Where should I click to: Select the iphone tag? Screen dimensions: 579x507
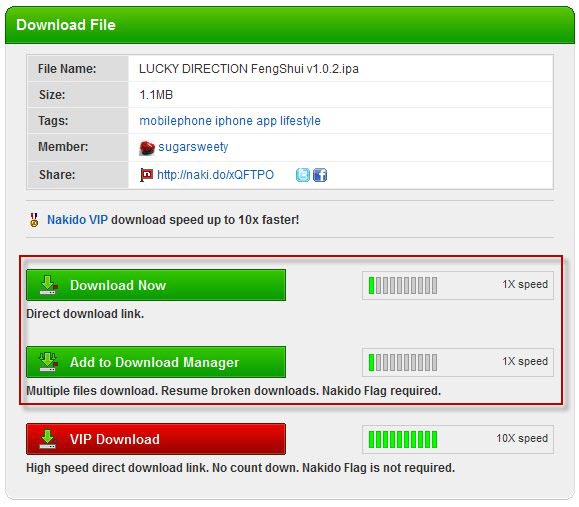pos(234,121)
